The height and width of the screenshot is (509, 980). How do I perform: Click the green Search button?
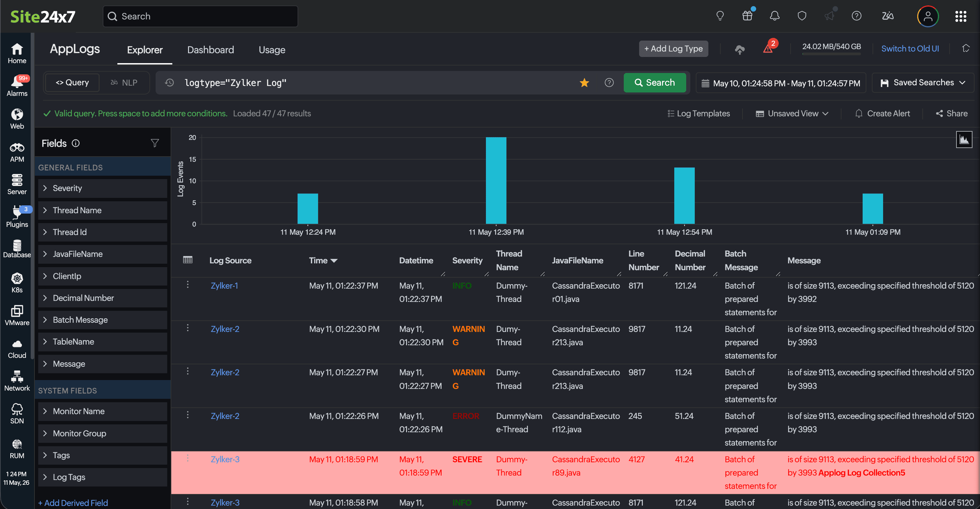655,83
